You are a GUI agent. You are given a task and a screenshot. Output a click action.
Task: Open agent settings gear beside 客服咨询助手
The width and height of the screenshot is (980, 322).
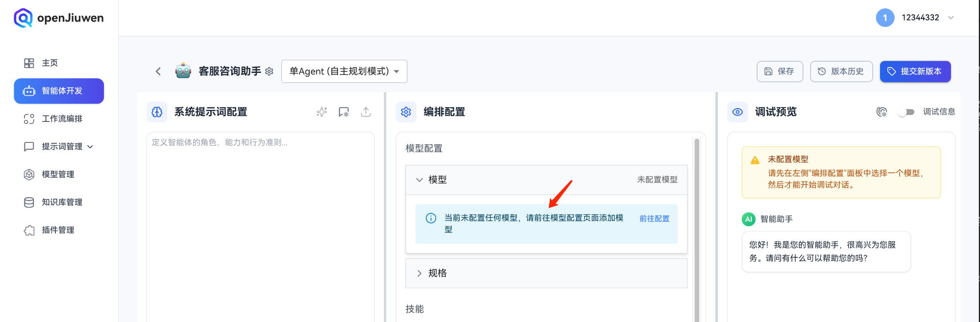(x=269, y=71)
